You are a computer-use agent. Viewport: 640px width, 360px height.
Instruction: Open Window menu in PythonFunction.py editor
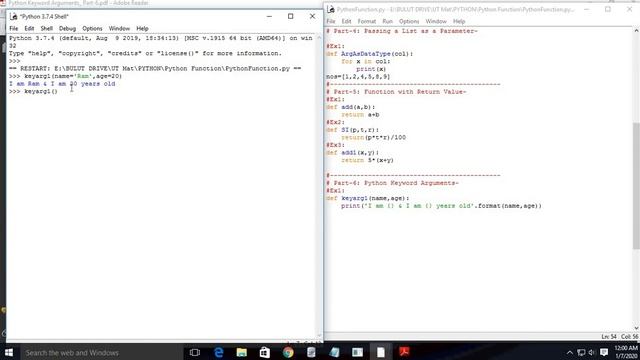(436, 21)
